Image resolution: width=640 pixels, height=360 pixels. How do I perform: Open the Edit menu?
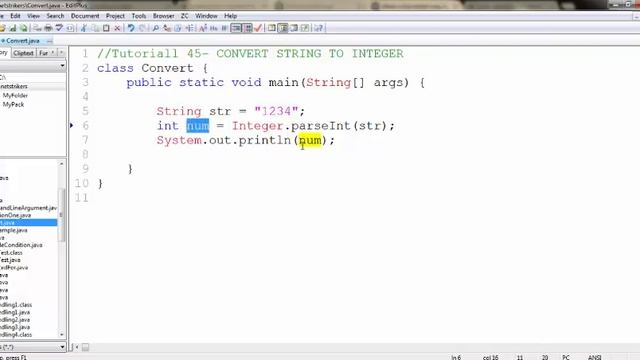pos(16,16)
